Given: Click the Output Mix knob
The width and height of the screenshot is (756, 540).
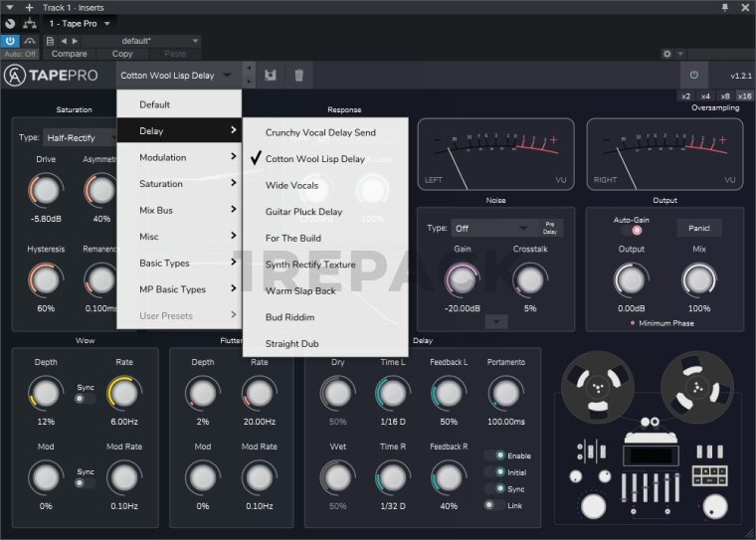Looking at the screenshot, I should [x=699, y=279].
